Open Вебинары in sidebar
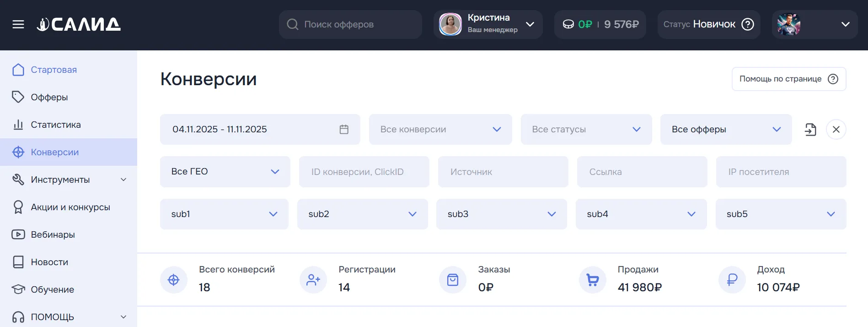Viewport: 868px width, 327px height. (69, 234)
